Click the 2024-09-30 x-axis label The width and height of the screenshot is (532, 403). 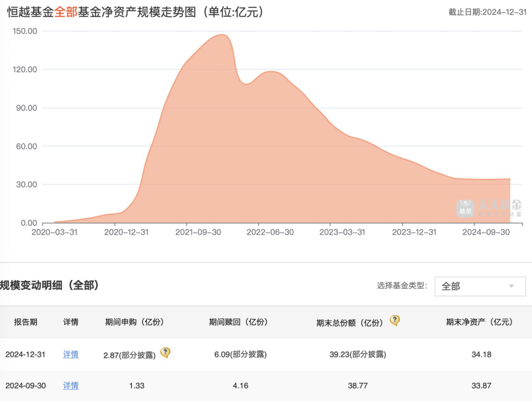coord(486,232)
